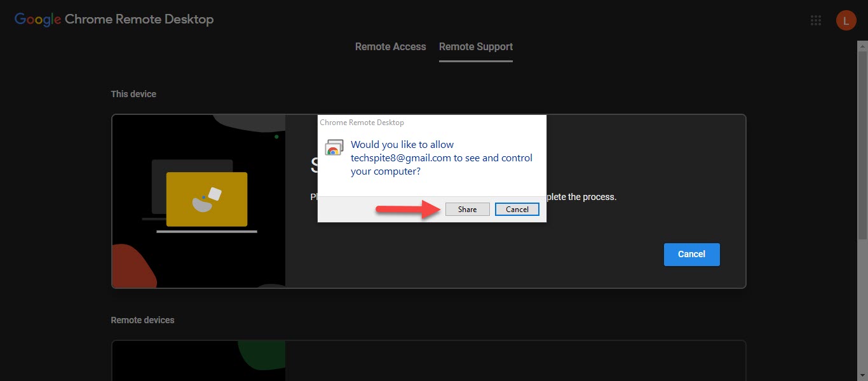868x381 pixels.
Task: Click the Remote devices card illustration
Action: (x=198, y=361)
